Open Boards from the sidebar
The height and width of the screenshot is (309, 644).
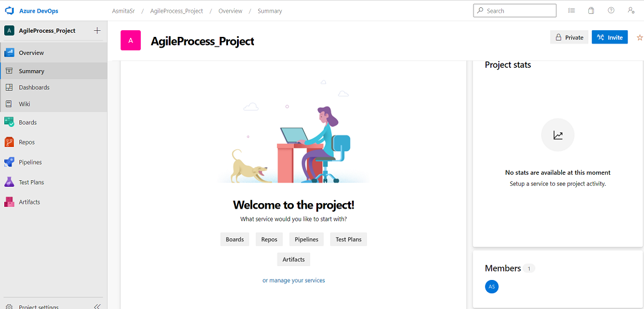click(28, 122)
